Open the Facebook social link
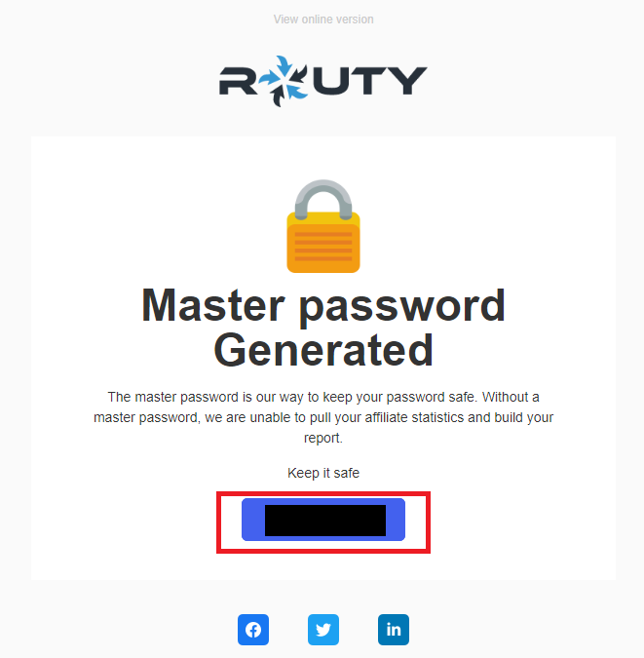Viewport: 644px width, 658px height. tap(253, 630)
